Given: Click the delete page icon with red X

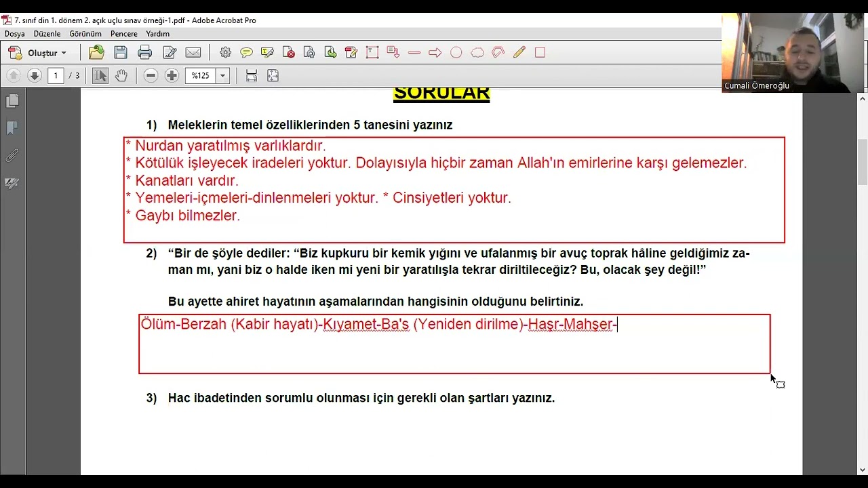Looking at the screenshot, I should (288, 52).
